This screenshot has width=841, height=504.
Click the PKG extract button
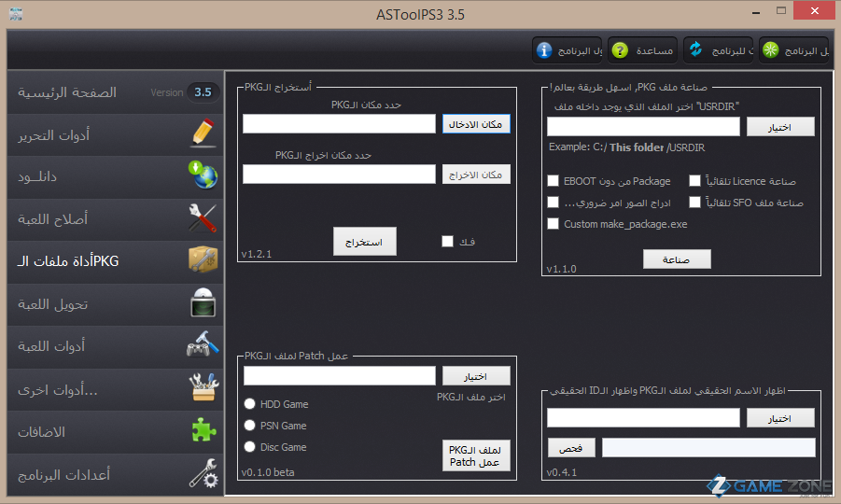coord(365,242)
